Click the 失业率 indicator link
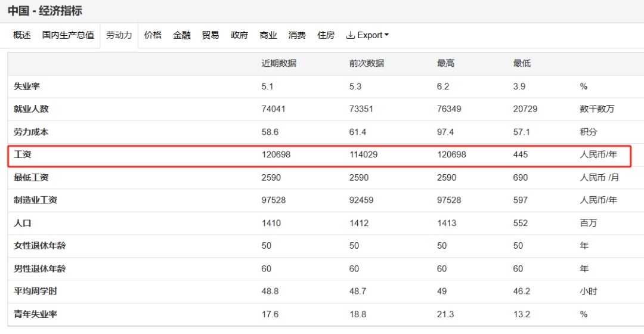The height and width of the screenshot is (334, 644). pyautogui.click(x=27, y=86)
